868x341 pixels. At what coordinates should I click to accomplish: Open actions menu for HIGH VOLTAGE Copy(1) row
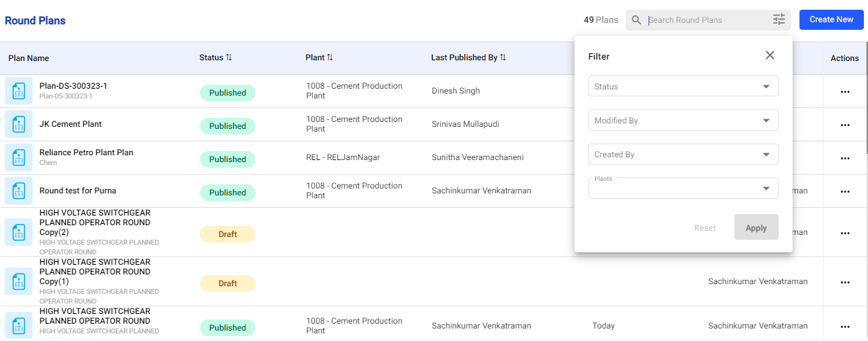[844, 283]
